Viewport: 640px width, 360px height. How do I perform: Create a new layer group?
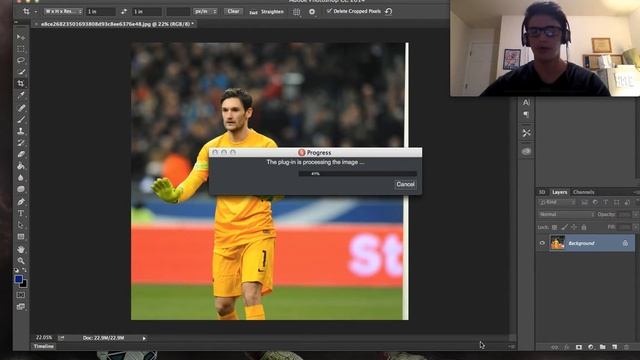(602, 347)
